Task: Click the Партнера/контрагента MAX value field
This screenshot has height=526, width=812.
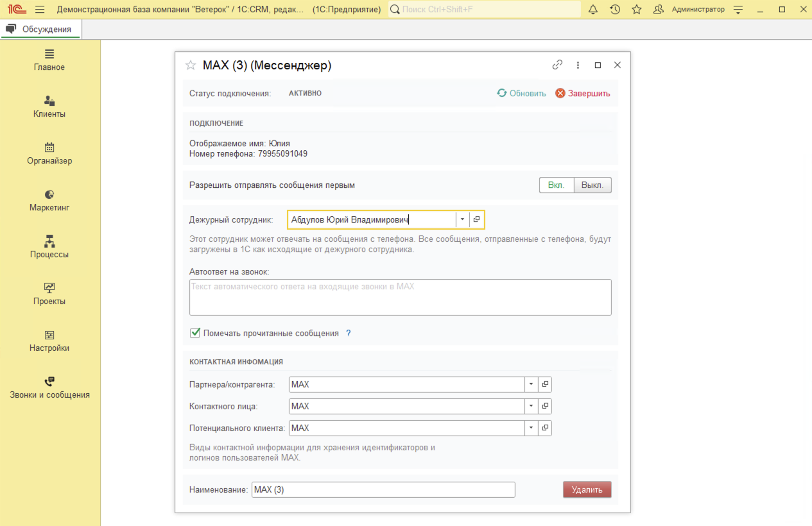Action: 407,384
